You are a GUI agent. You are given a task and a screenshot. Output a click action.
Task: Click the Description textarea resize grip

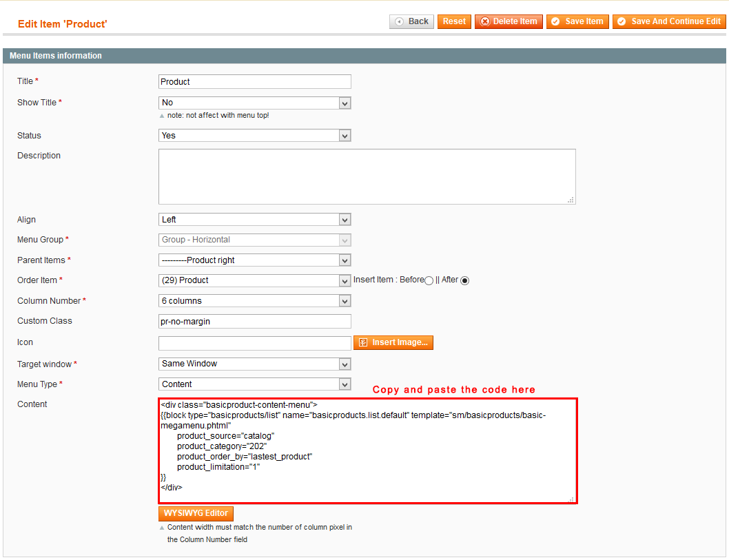571,200
